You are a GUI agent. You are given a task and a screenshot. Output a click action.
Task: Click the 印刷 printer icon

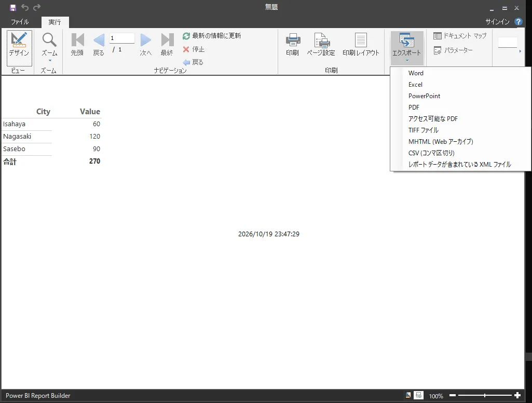click(x=292, y=44)
